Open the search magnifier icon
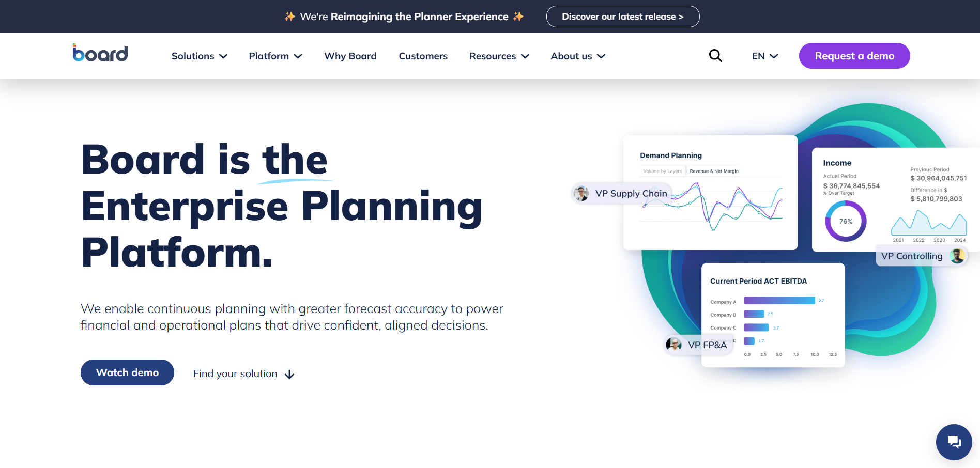This screenshot has height=468, width=980. click(715, 55)
